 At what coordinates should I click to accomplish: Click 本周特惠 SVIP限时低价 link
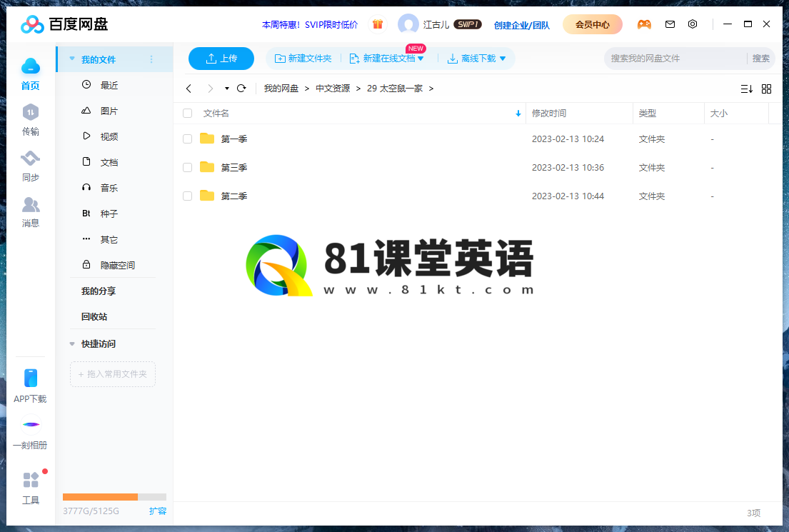[310, 25]
